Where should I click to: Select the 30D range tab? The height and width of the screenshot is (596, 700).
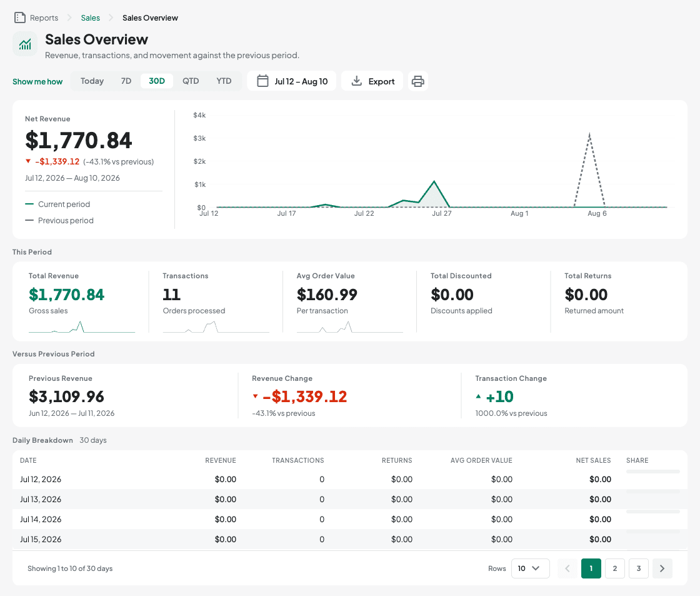click(157, 81)
